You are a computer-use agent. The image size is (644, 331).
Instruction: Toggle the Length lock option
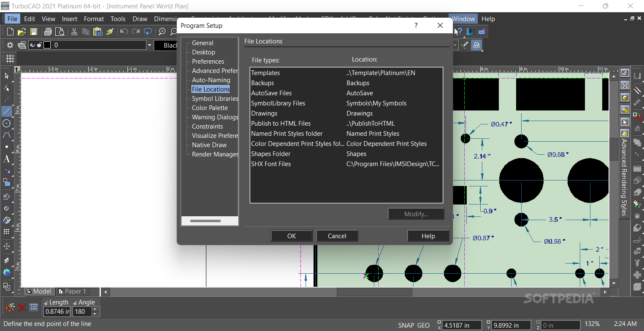point(46,303)
